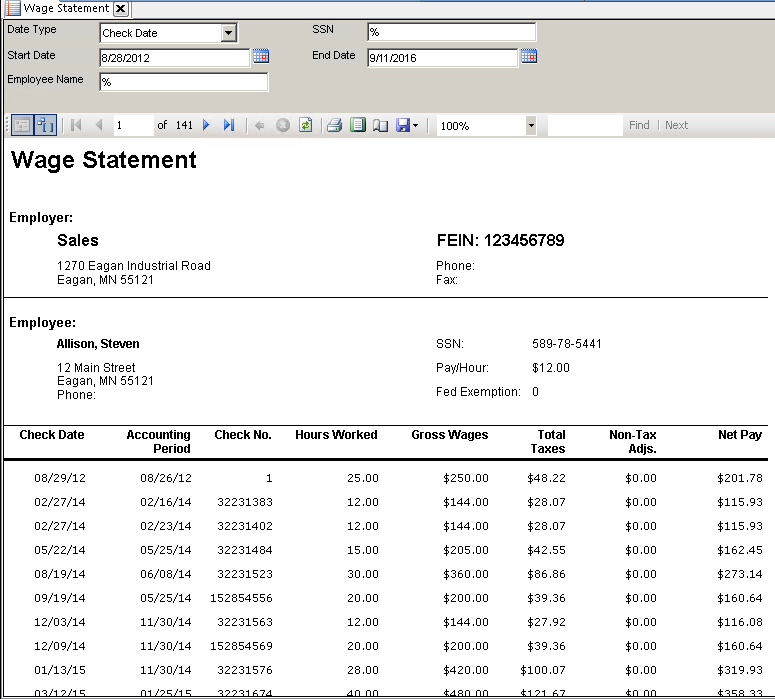Open Start Date calendar picker
Screen dimensions: 775x699
click(261, 56)
